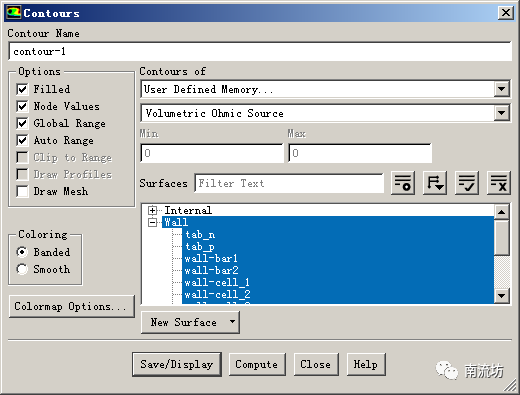Enable the Draw Mesh checkbox
520x395 pixels.
(x=22, y=191)
